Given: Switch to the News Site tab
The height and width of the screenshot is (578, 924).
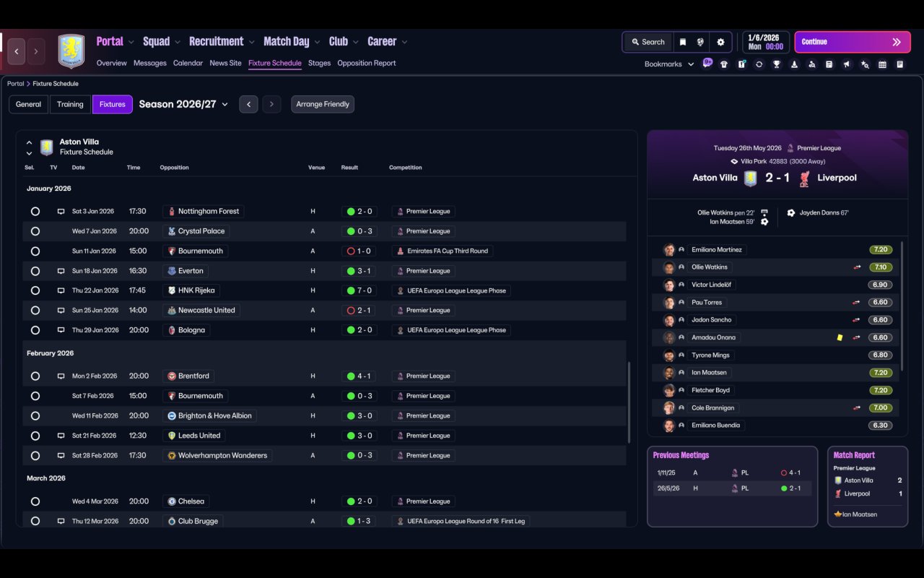Looking at the screenshot, I should (225, 63).
